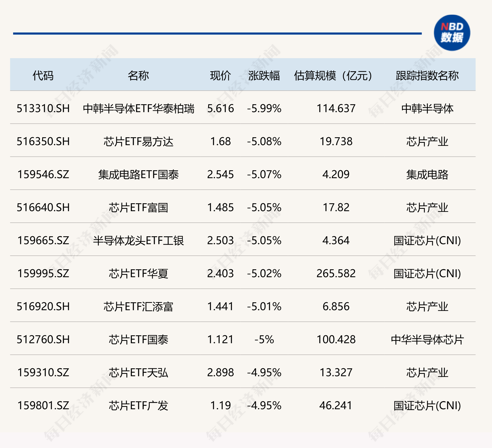Click price 1.441

pyautogui.click(x=220, y=307)
